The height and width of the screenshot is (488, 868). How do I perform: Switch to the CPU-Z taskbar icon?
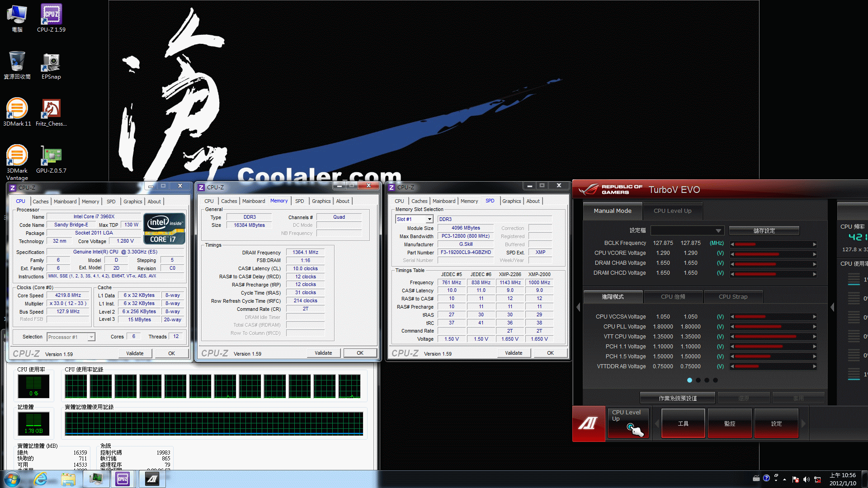123,479
